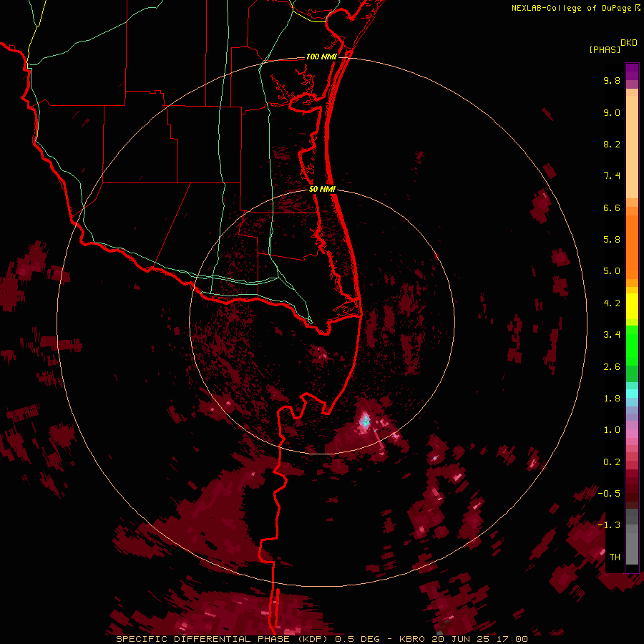The image size is (644, 644).
Task: Click the 0.2 scale value
Action: (612, 462)
